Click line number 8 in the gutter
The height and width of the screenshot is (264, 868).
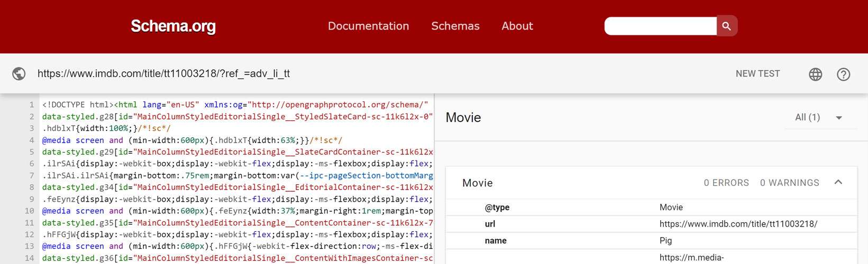(x=32, y=187)
